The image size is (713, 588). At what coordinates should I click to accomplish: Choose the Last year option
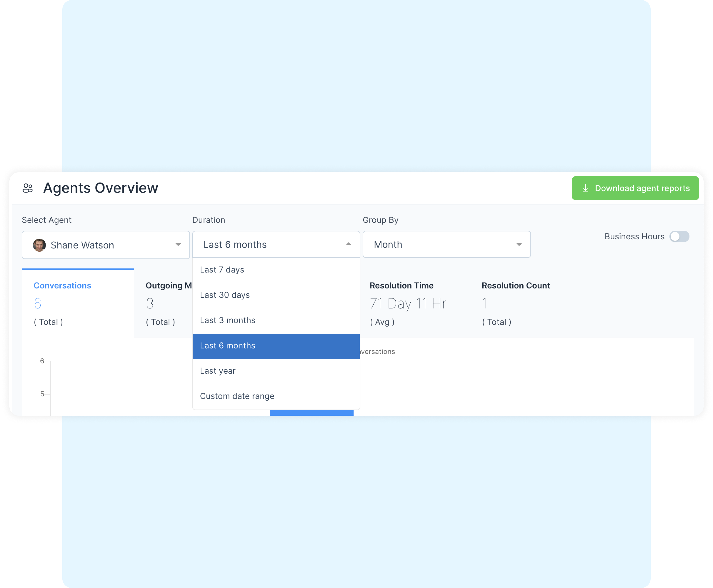coord(217,371)
